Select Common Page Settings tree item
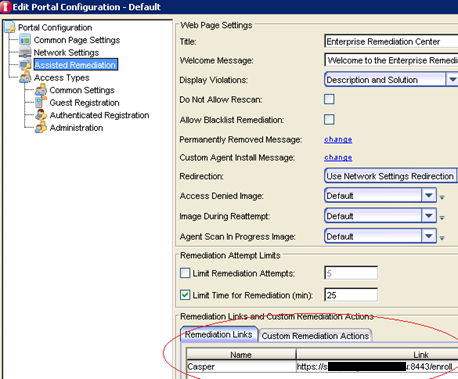The height and width of the screenshot is (379, 458). pyautogui.click(x=77, y=40)
